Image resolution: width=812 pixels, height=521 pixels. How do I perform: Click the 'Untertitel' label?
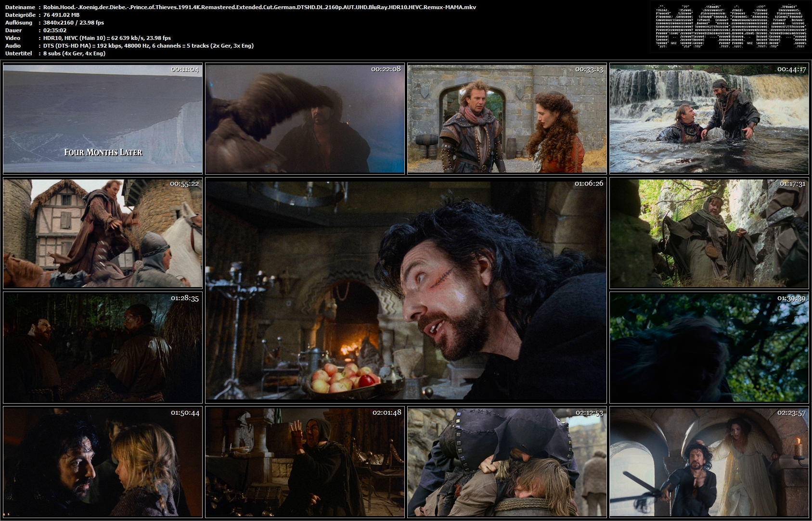[x=18, y=53]
